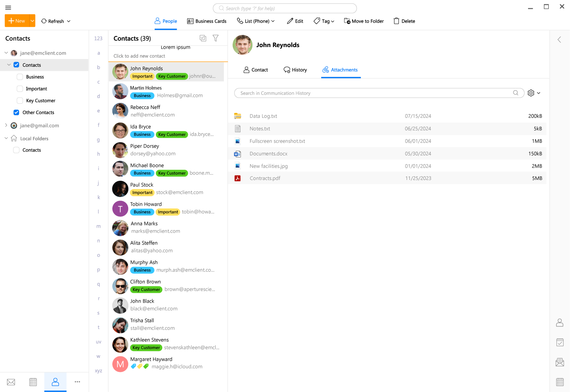Open the Tag dropdown menu

[324, 21]
